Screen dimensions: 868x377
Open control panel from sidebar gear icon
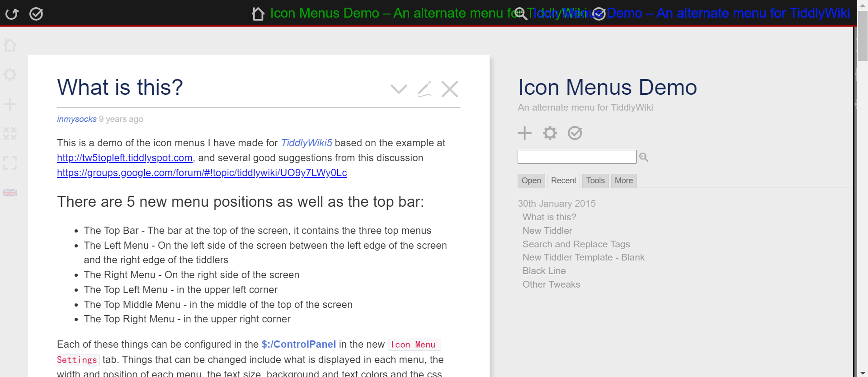pyautogui.click(x=550, y=133)
